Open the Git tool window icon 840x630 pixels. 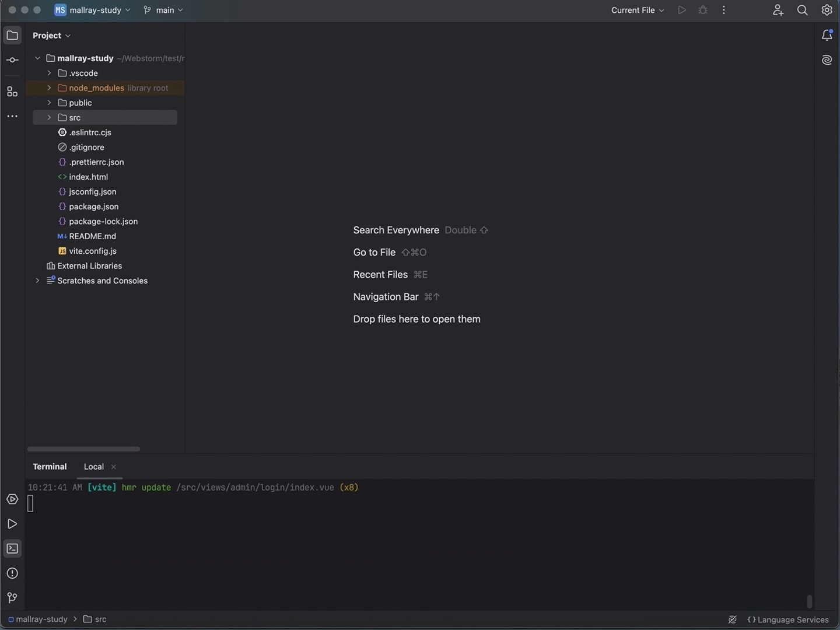[12, 598]
